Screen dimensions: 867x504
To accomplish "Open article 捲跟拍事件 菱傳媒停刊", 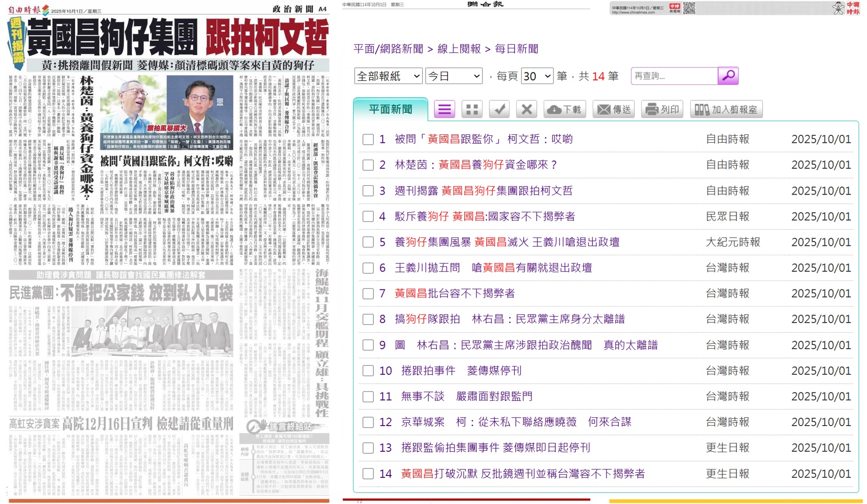I will coord(461,371).
